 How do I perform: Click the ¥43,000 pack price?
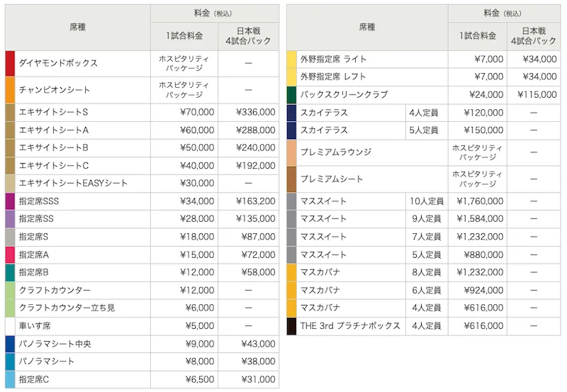point(259,344)
